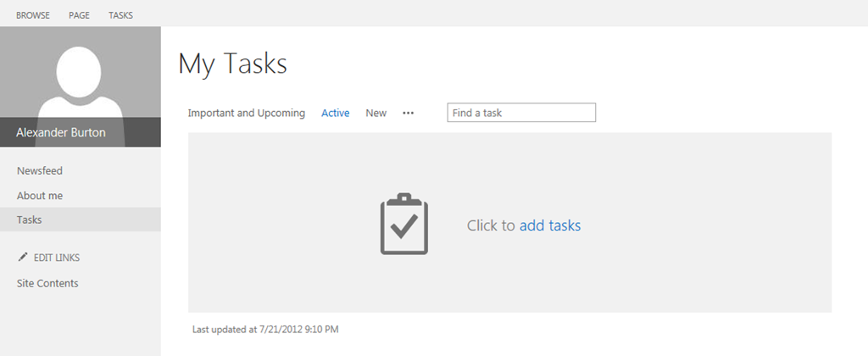
Task: Open the TASKS ribbon tab
Action: click(x=120, y=15)
